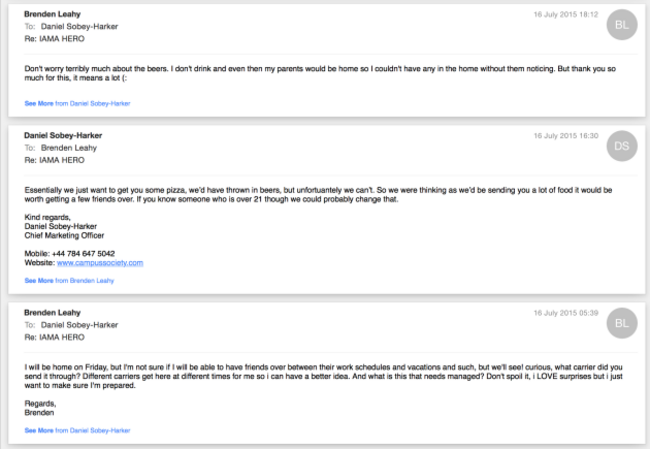Expand See More in the bottom email
Screen dimensions: 650x449
[77, 430]
